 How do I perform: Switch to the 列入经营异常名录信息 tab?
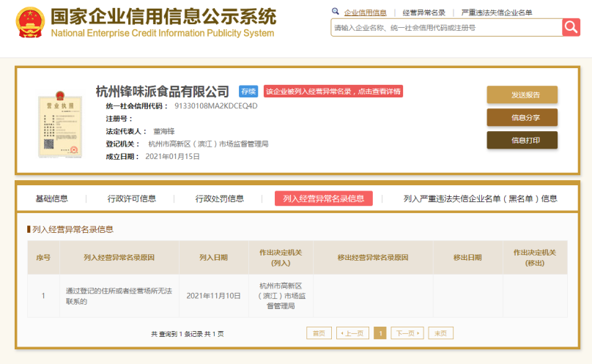(x=324, y=198)
